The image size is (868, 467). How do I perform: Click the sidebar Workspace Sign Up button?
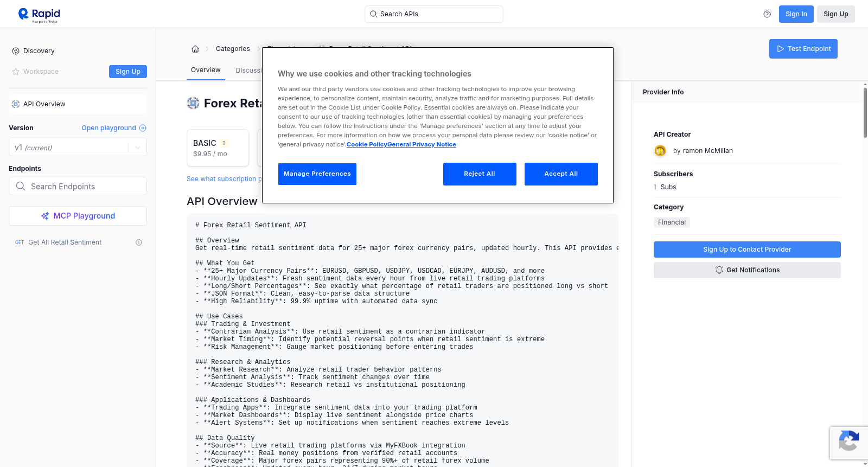pyautogui.click(x=128, y=72)
